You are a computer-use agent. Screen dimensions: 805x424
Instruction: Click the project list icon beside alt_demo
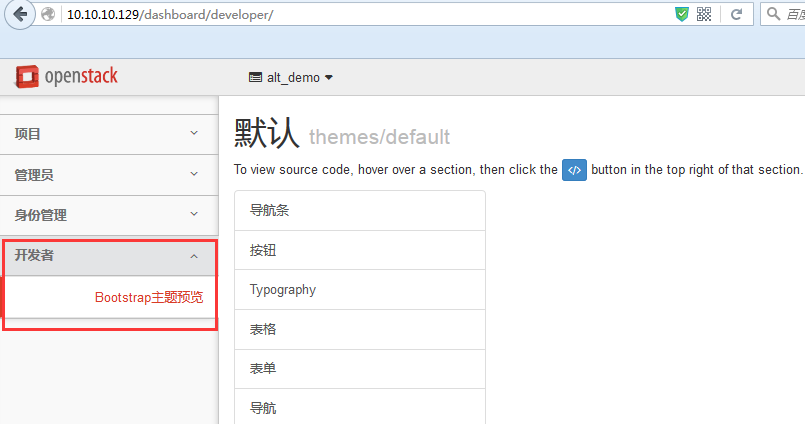pyautogui.click(x=255, y=78)
